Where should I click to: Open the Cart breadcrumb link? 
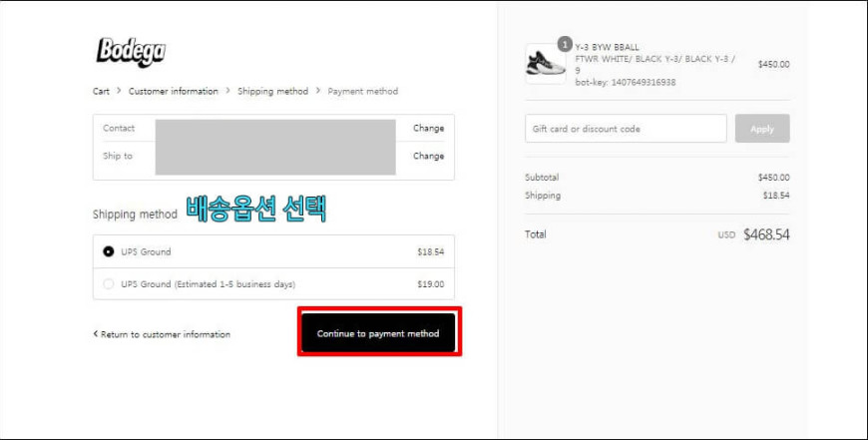click(x=101, y=92)
